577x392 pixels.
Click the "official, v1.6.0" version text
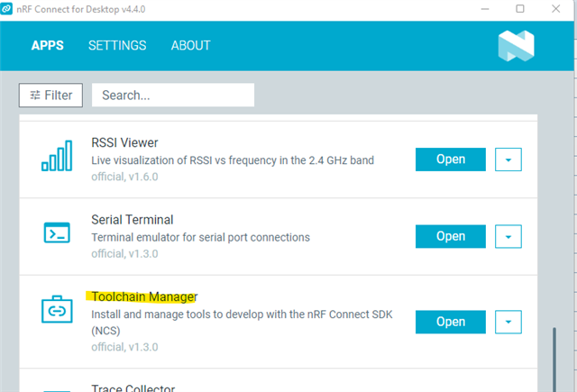(124, 177)
